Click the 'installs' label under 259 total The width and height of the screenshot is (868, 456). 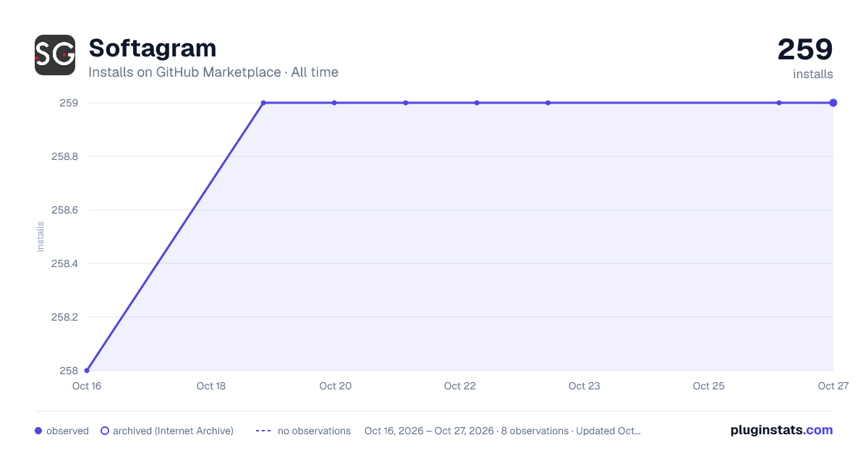click(813, 74)
